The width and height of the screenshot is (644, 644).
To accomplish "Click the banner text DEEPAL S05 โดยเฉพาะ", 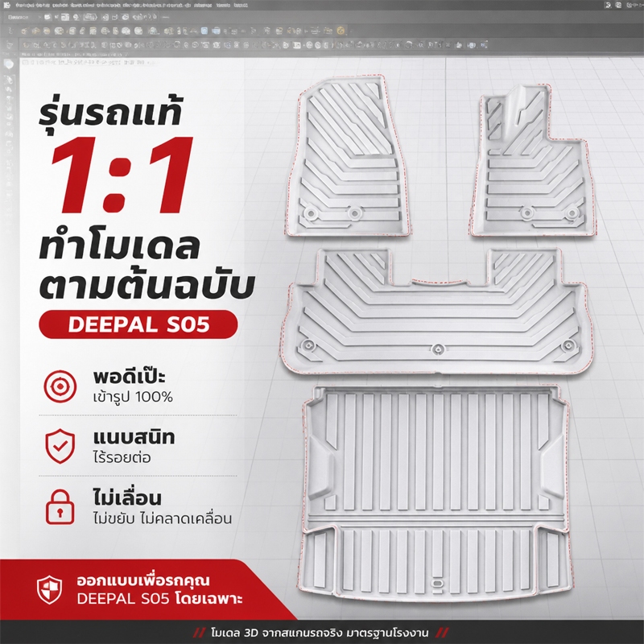I will 159,598.
